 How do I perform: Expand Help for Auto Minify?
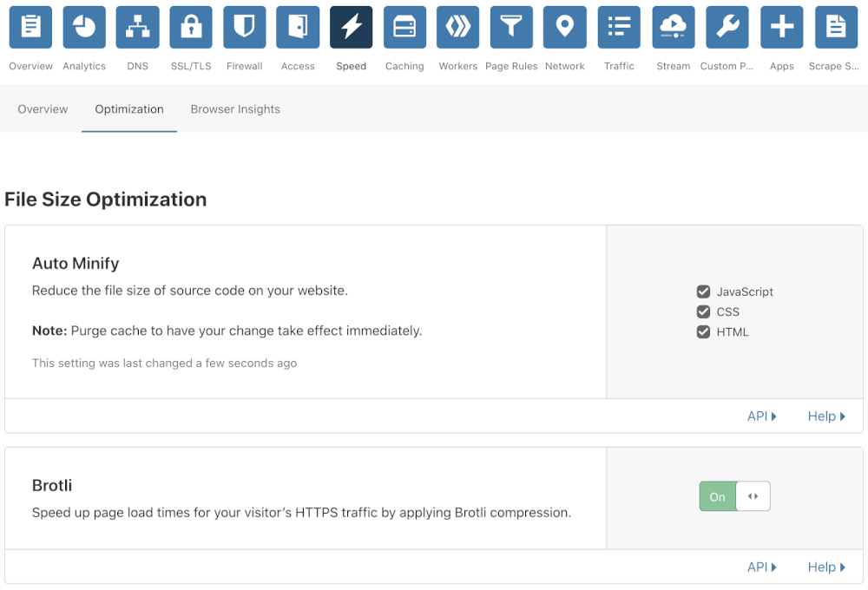click(x=825, y=416)
